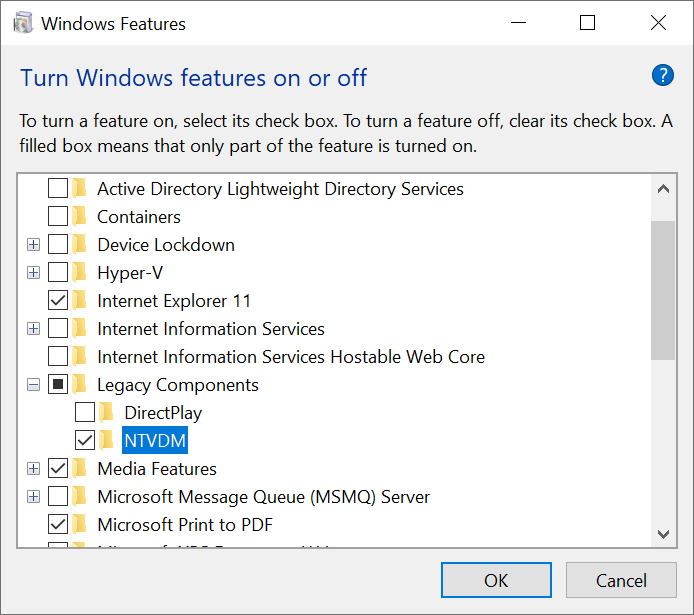694x615 pixels.
Task: Expand Microsoft Message Queue (MSMQ) Server node
Action: 34,497
